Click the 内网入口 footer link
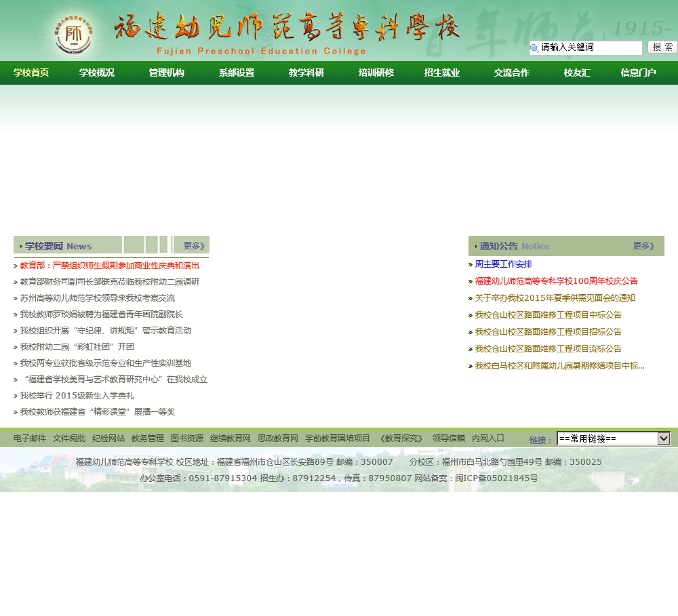Viewport: 678px width, 616px height. click(x=488, y=438)
